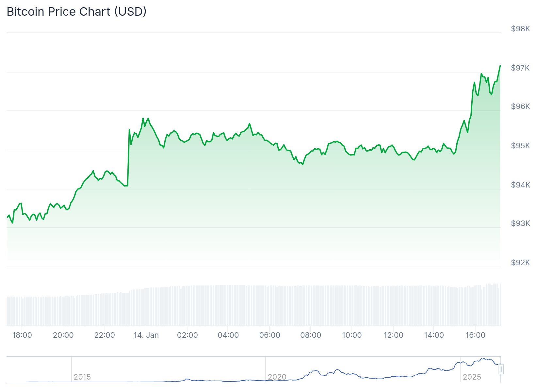Select the 18:00 time axis label
The image size is (537, 392).
pos(22,335)
